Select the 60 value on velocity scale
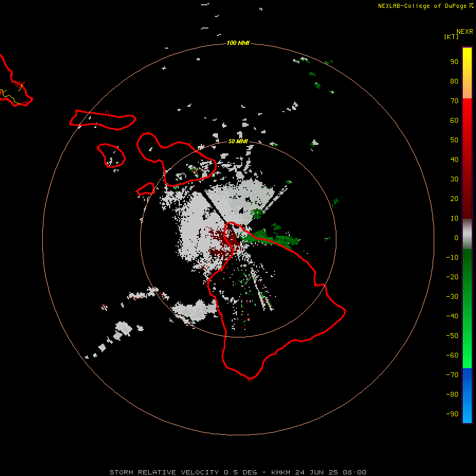The image size is (476, 476). (x=454, y=121)
